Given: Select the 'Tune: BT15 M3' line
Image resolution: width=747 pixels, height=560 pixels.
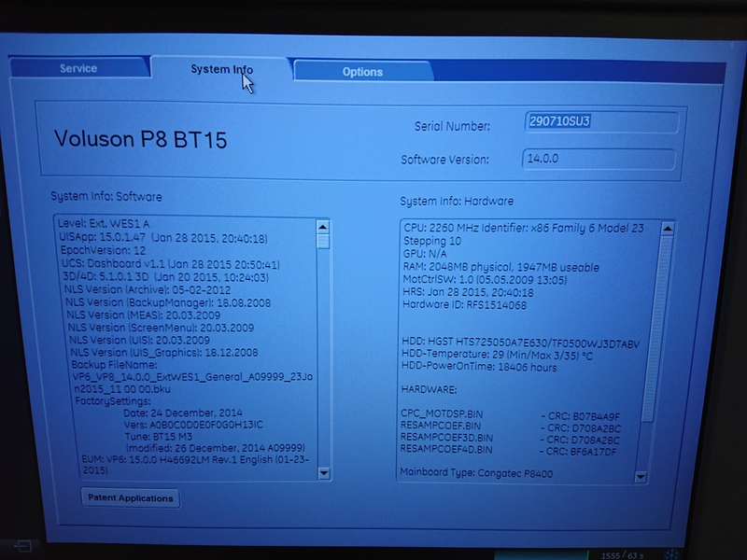Looking at the screenshot, I should (x=159, y=436).
